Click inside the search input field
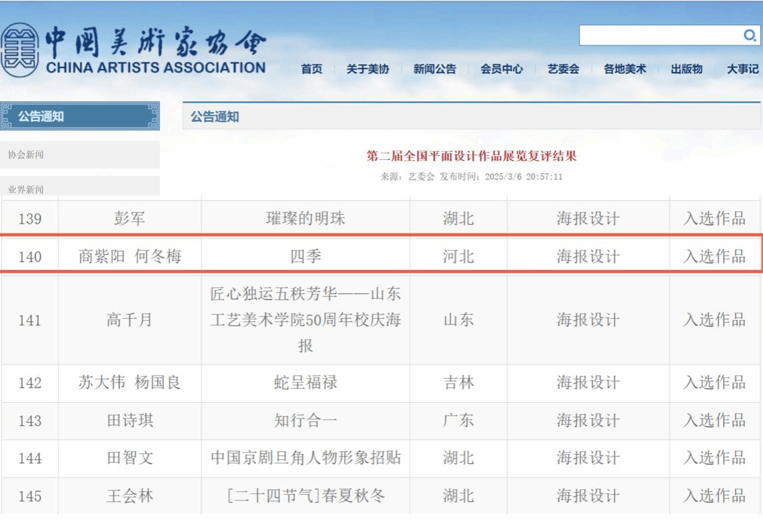Screen dimensions: 763x532 (x=659, y=35)
